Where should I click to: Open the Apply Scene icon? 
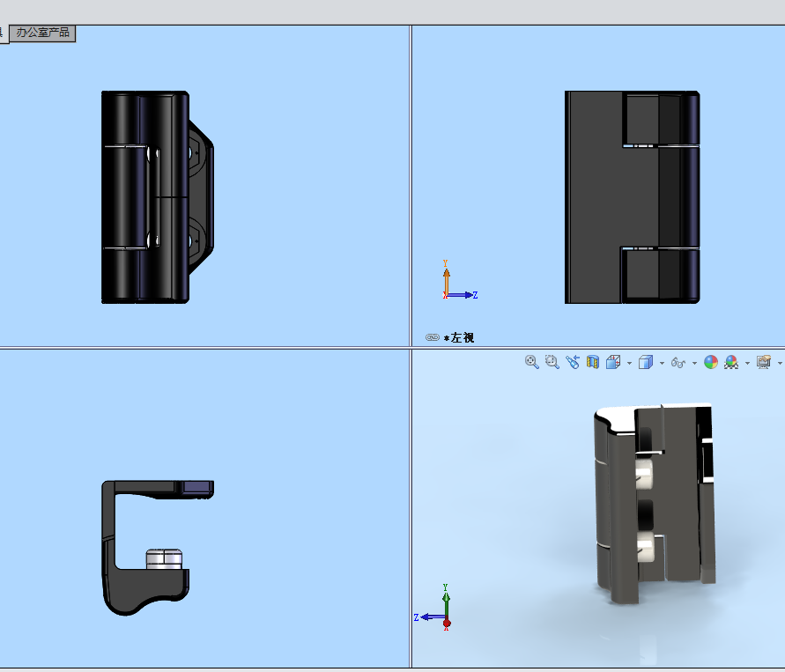tap(731, 361)
